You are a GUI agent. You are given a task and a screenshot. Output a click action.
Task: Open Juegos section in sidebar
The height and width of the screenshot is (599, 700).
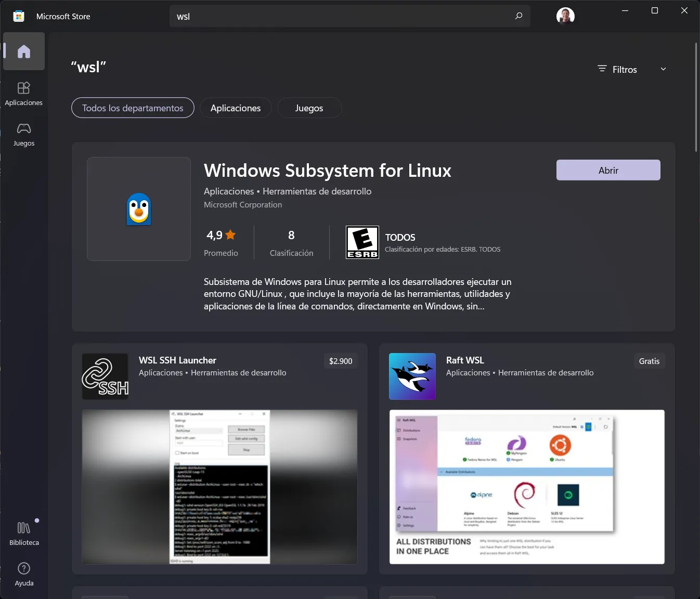click(24, 135)
